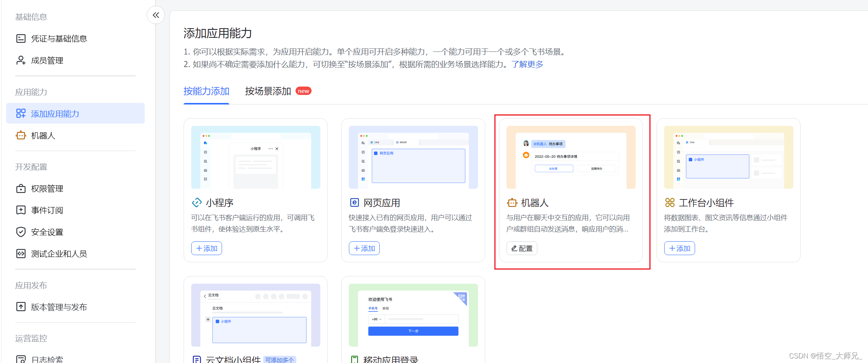Click the 小程序 preview thumbnail
Screen dimensions: 868x363
pos(256,157)
